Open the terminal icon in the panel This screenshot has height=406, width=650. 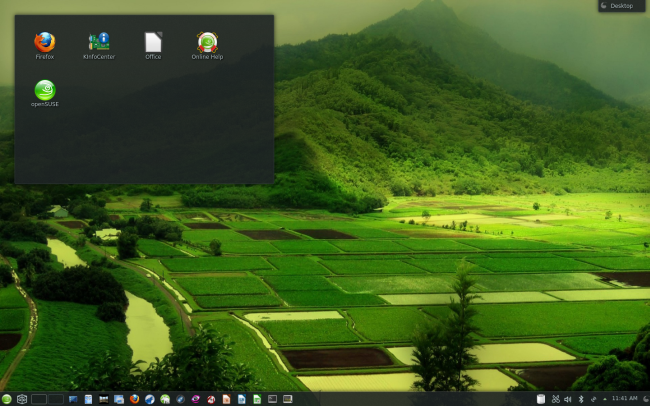tap(272, 399)
